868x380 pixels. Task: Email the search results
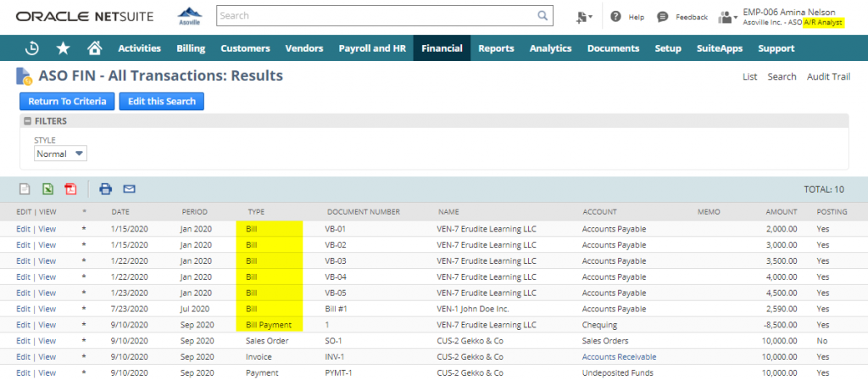coord(129,189)
